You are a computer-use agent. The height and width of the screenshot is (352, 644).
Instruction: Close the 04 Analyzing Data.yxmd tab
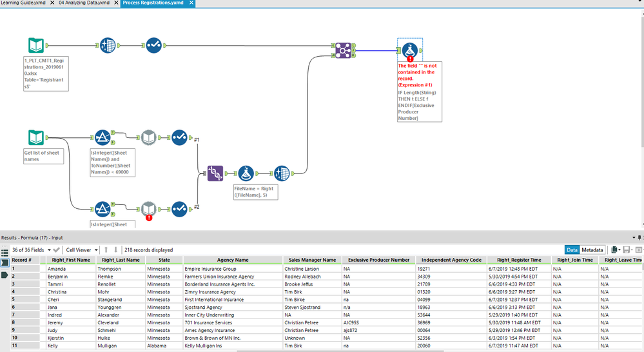pos(116,3)
